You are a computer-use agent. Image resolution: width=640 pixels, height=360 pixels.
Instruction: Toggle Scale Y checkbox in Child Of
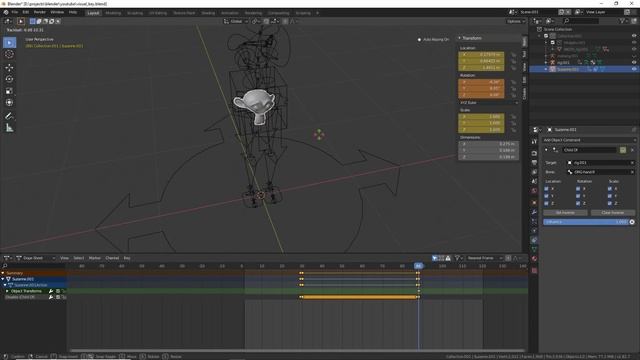[610, 196]
